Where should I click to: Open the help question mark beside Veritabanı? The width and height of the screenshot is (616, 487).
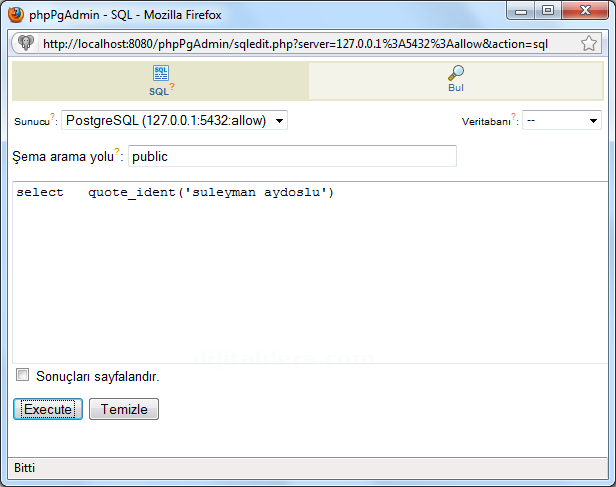point(514,117)
